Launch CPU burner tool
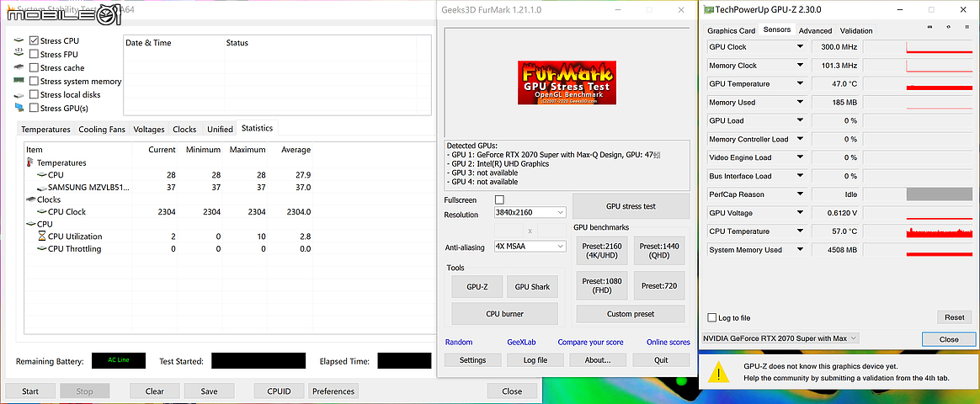980x404 pixels. (x=504, y=313)
